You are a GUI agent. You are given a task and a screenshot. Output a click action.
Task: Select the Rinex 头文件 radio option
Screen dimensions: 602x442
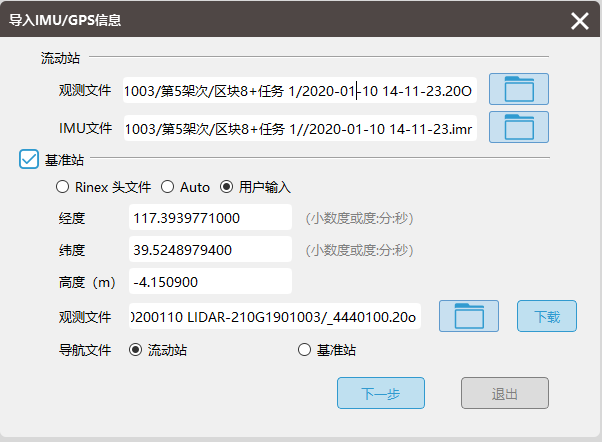click(62, 187)
